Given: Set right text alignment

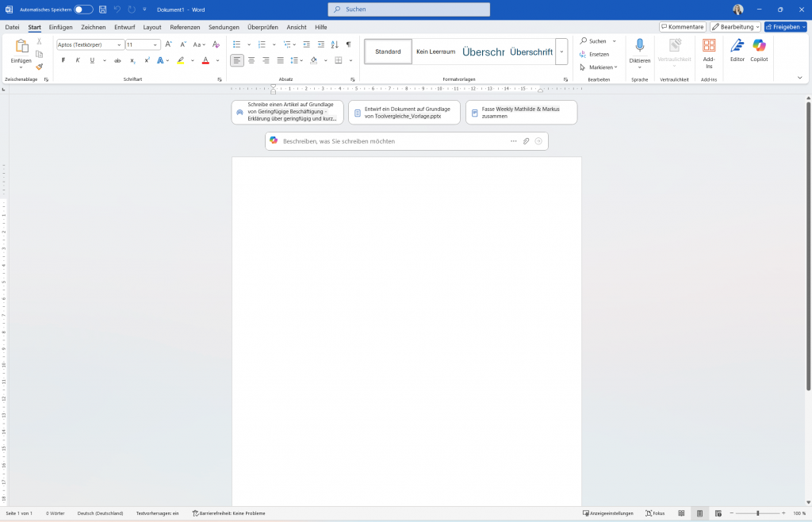Looking at the screenshot, I should (266, 60).
